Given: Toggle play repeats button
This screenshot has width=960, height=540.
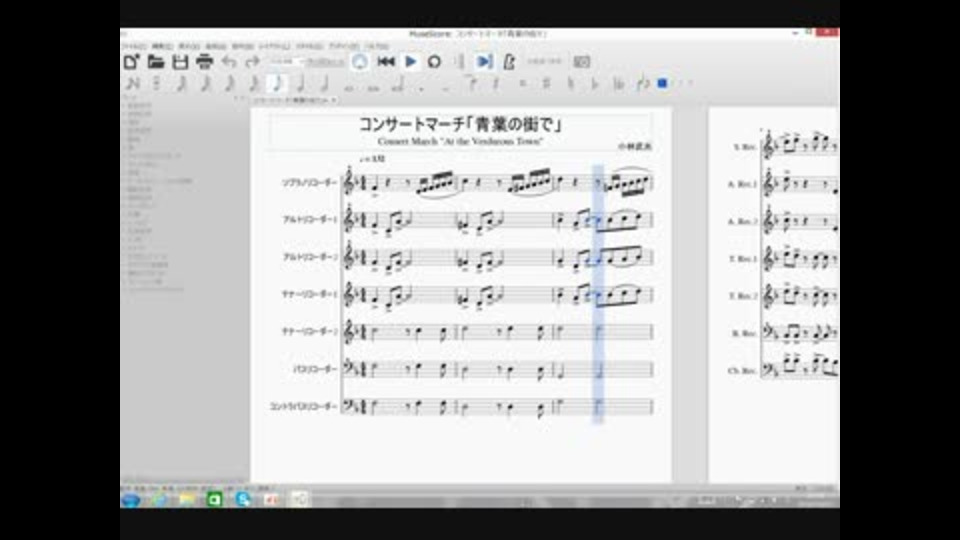Looking at the screenshot, I should coord(460,62).
